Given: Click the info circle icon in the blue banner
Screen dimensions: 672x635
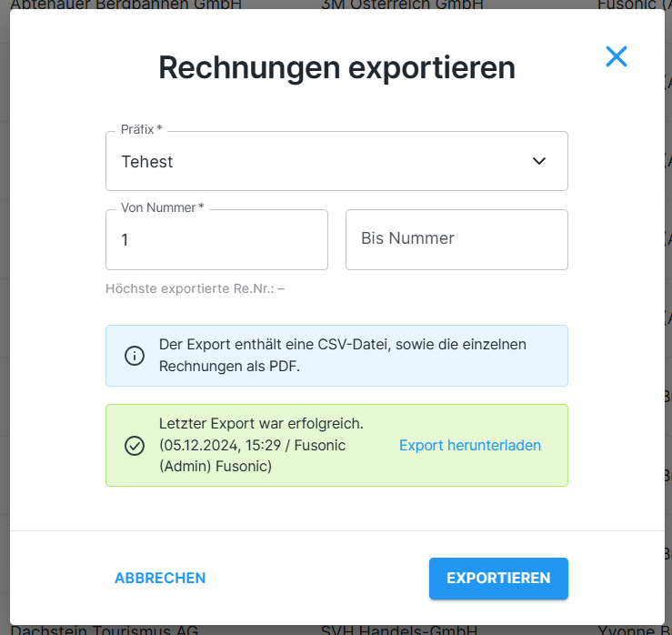Looking at the screenshot, I should click(135, 356).
